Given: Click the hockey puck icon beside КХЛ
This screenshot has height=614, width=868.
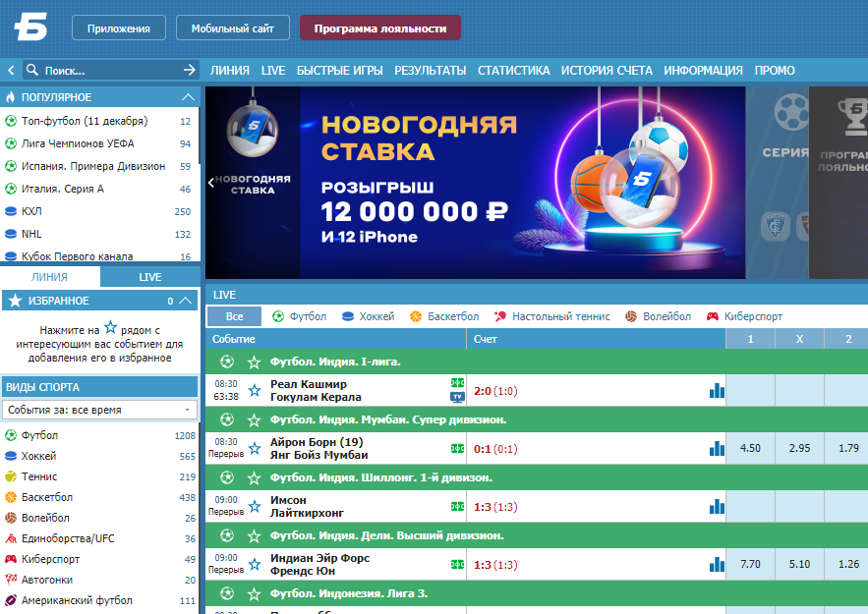Looking at the screenshot, I should coord(11,211).
